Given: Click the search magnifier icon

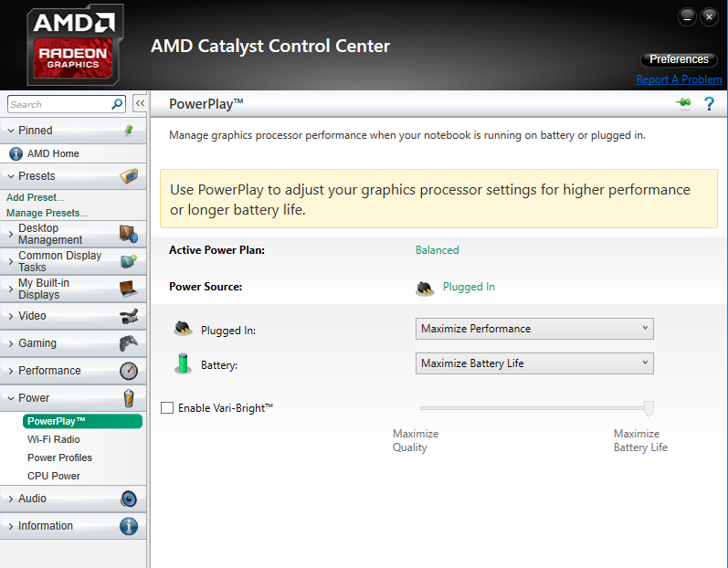Looking at the screenshot, I should (117, 104).
